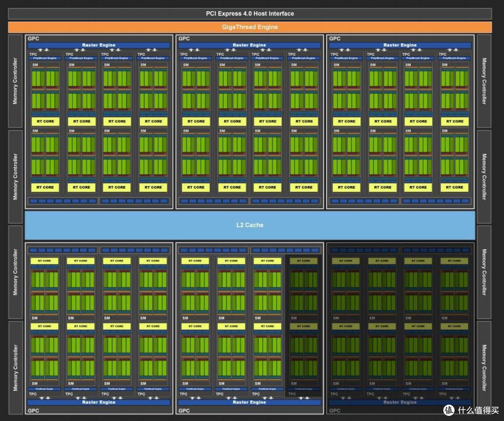Viewport: 504px width, 421px height.
Task: Select Raster Engine in the upper-middle GPC
Action: click(249, 45)
